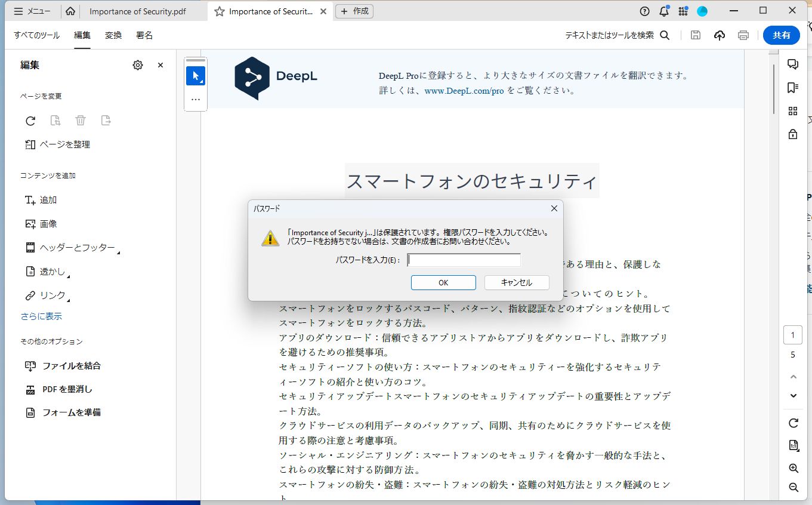Zoom in using the magnifier plus icon
The width and height of the screenshot is (812, 505).
point(793,469)
